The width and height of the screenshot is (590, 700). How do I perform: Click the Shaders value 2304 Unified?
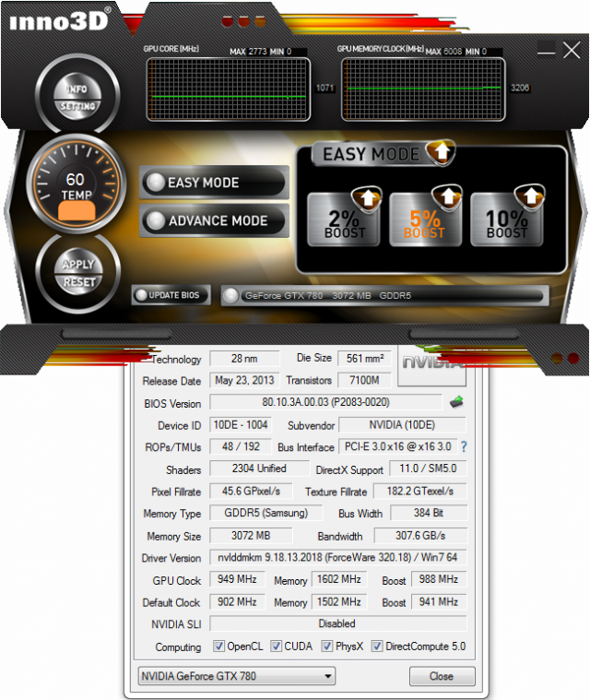[x=259, y=469]
